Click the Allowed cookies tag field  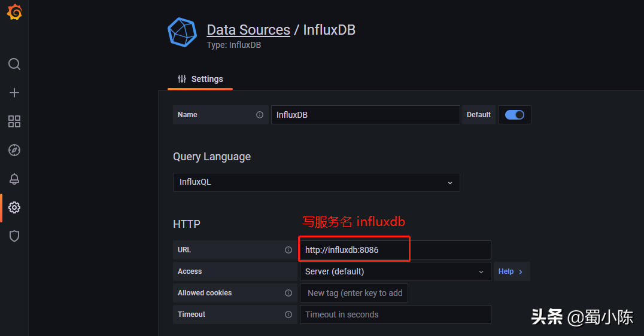[354, 293]
